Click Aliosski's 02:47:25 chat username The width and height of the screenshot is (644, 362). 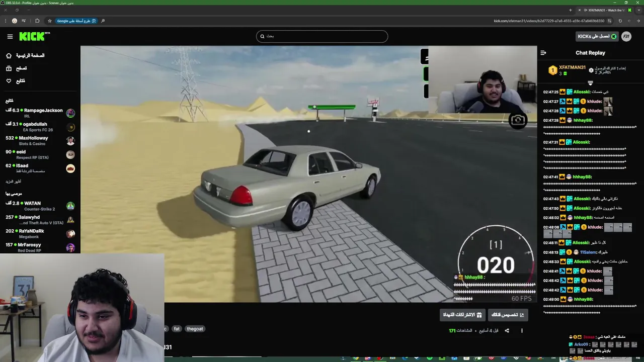582,92
